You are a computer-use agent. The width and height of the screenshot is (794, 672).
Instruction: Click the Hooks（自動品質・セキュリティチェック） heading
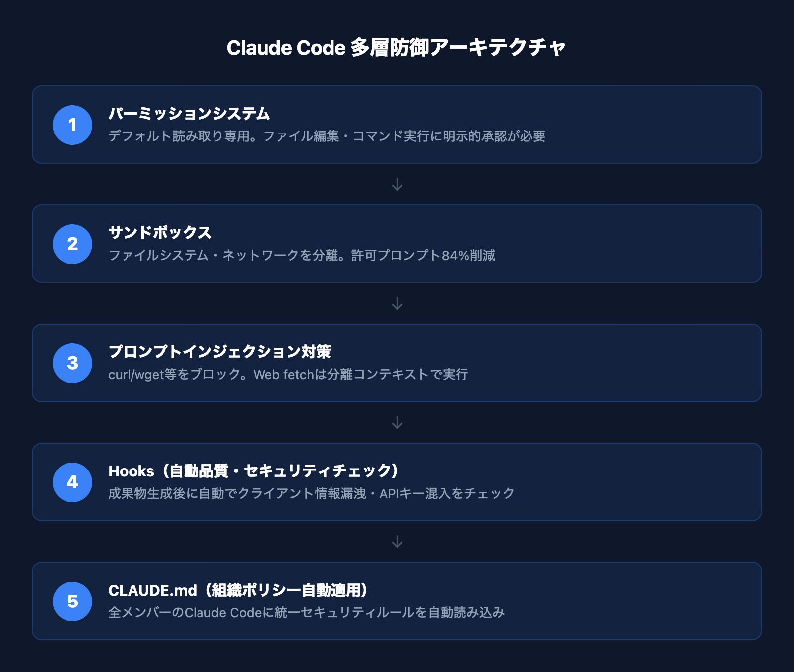coord(253,471)
